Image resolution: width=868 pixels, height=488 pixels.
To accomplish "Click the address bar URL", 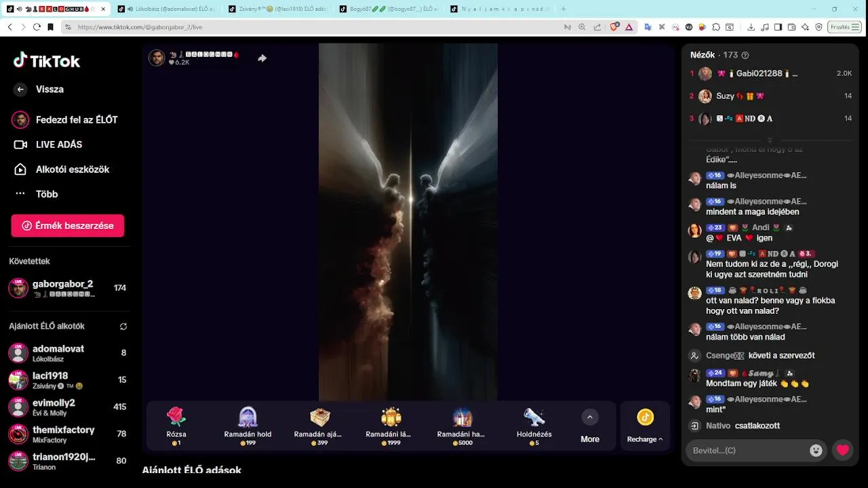I will (140, 27).
